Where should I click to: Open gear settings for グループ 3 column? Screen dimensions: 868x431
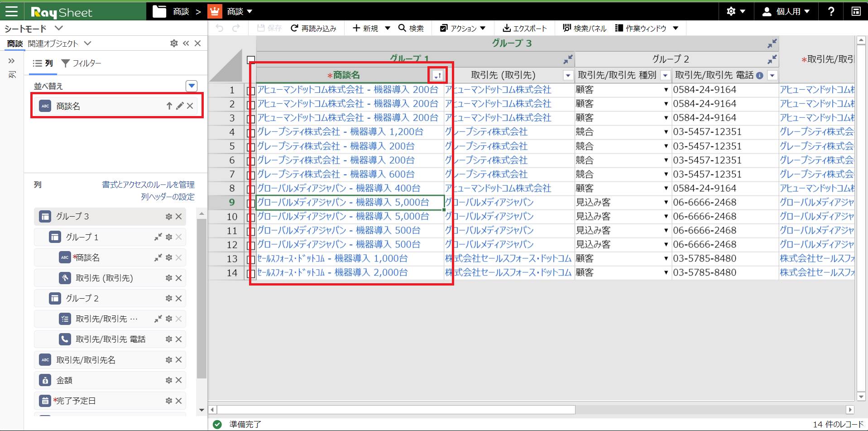169,217
